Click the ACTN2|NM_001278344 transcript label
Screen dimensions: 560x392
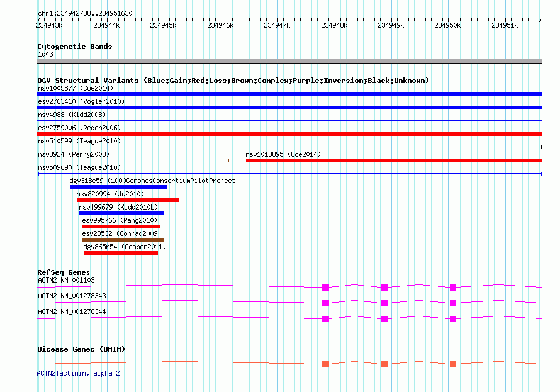point(72,311)
